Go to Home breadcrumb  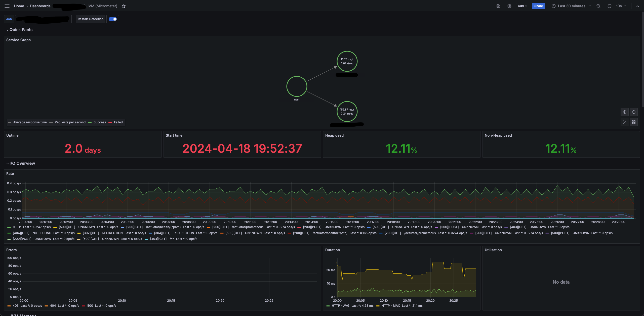click(19, 6)
